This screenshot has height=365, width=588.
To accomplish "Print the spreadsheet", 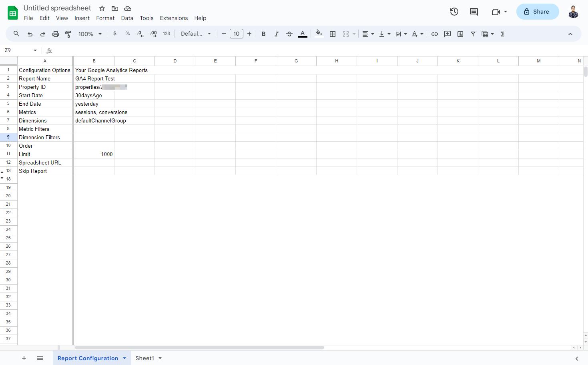I will click(x=56, y=34).
